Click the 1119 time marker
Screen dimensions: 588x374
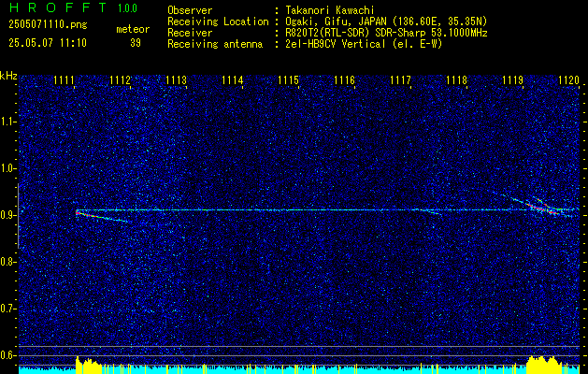coord(512,80)
